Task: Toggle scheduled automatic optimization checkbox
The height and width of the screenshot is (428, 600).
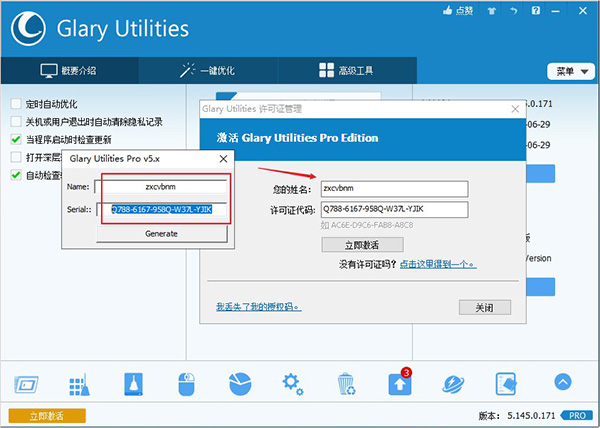Action: pyautogui.click(x=16, y=104)
